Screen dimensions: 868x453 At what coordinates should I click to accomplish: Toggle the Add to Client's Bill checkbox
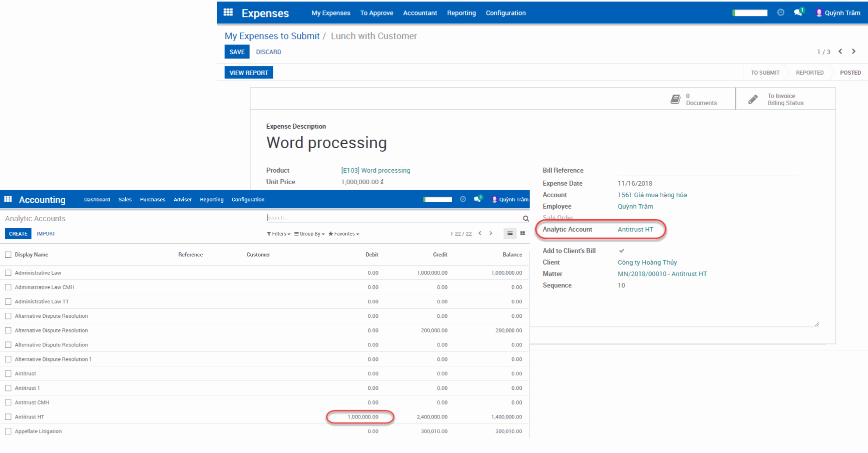[622, 251]
